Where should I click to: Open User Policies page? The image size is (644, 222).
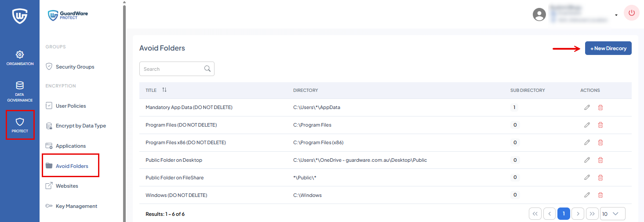click(65, 106)
